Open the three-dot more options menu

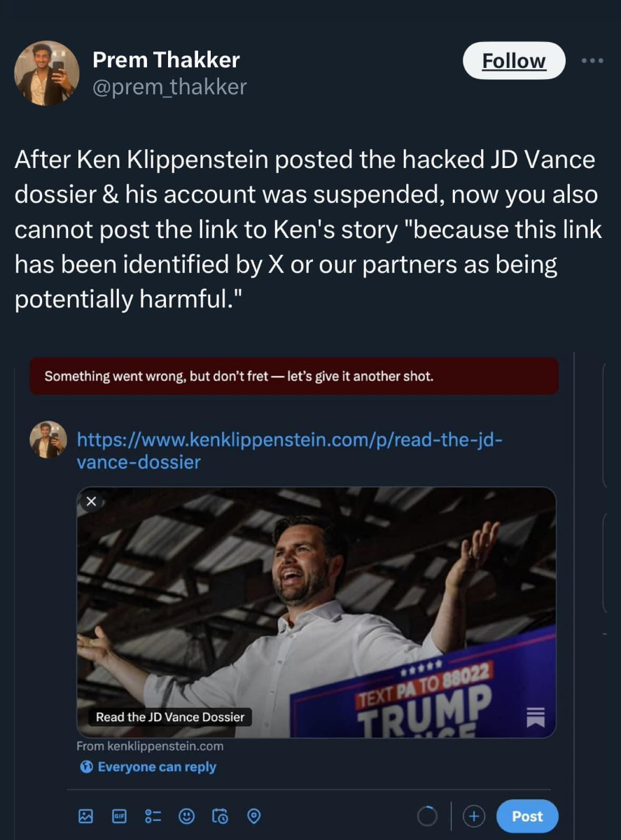[592, 60]
